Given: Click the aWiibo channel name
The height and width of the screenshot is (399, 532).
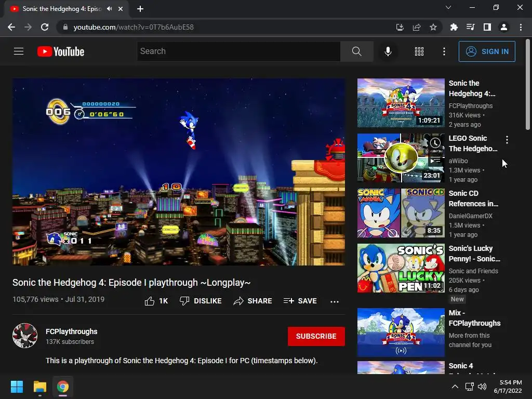Looking at the screenshot, I should point(458,161).
